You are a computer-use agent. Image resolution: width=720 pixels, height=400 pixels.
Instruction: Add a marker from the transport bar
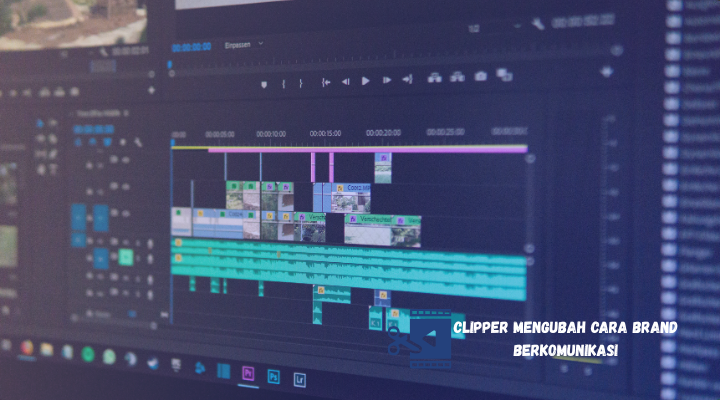click(264, 85)
